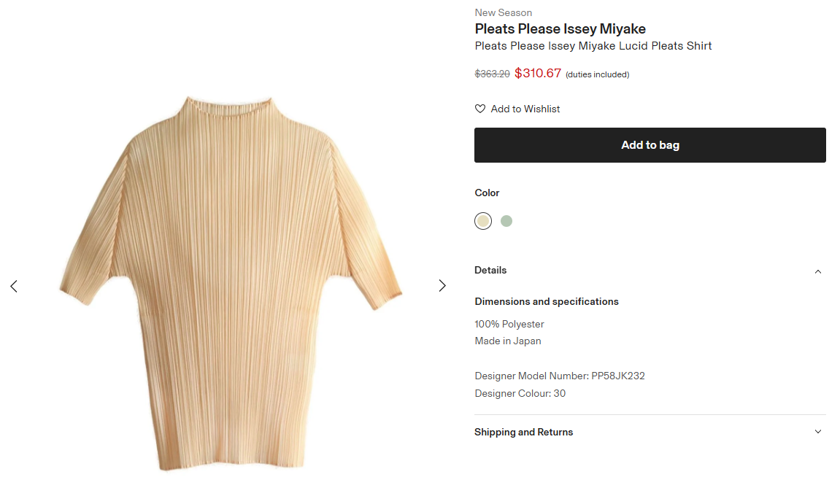This screenshot has width=840, height=504.
Task: Collapse the Details section chevron
Action: [x=817, y=271]
